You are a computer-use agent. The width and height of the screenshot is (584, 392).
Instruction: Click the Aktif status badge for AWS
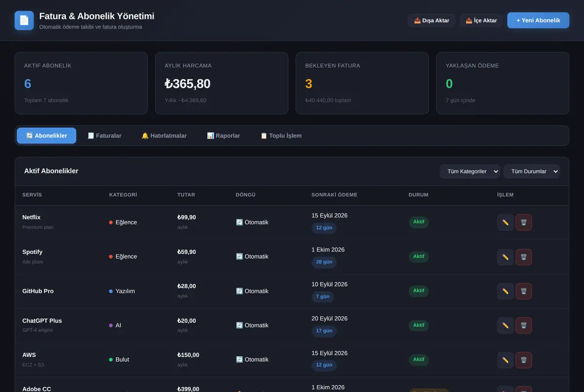(419, 359)
